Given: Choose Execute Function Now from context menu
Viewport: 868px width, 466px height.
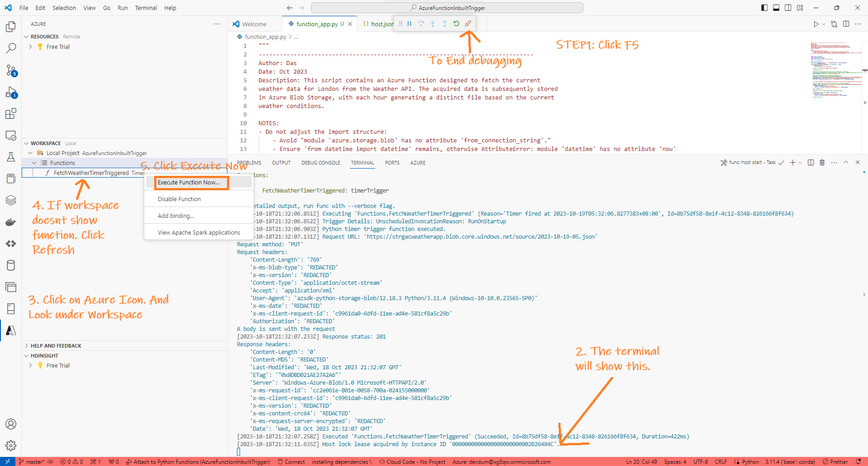Looking at the screenshot, I should pos(198,182).
